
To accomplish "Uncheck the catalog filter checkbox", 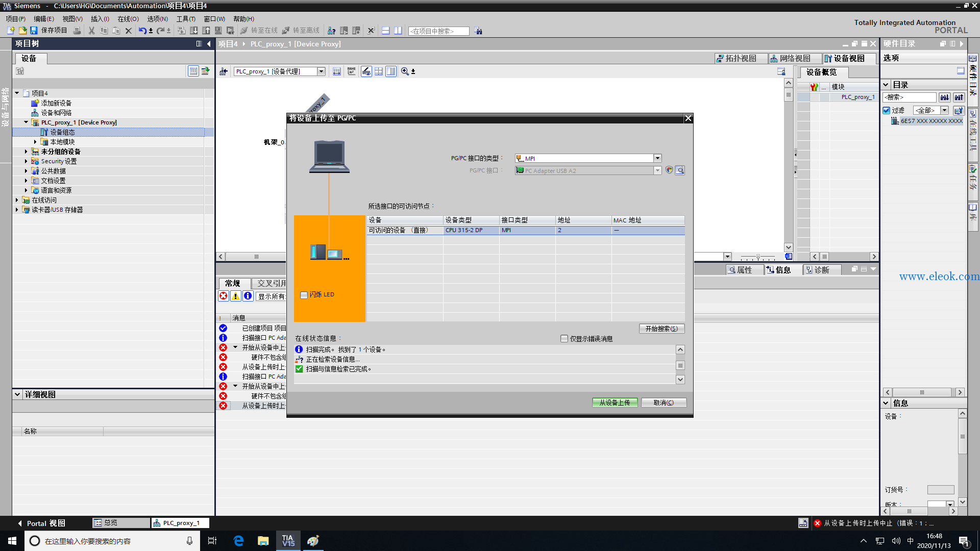I will [887, 110].
